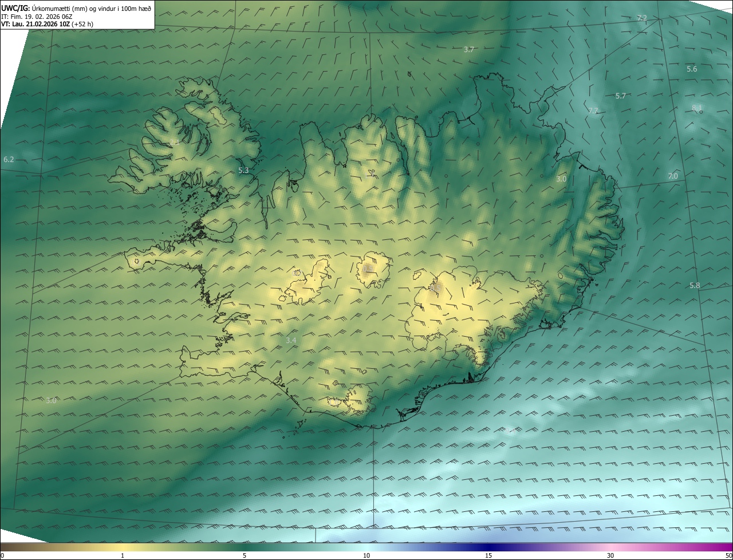Click the colour scale tick label 1

123,555
